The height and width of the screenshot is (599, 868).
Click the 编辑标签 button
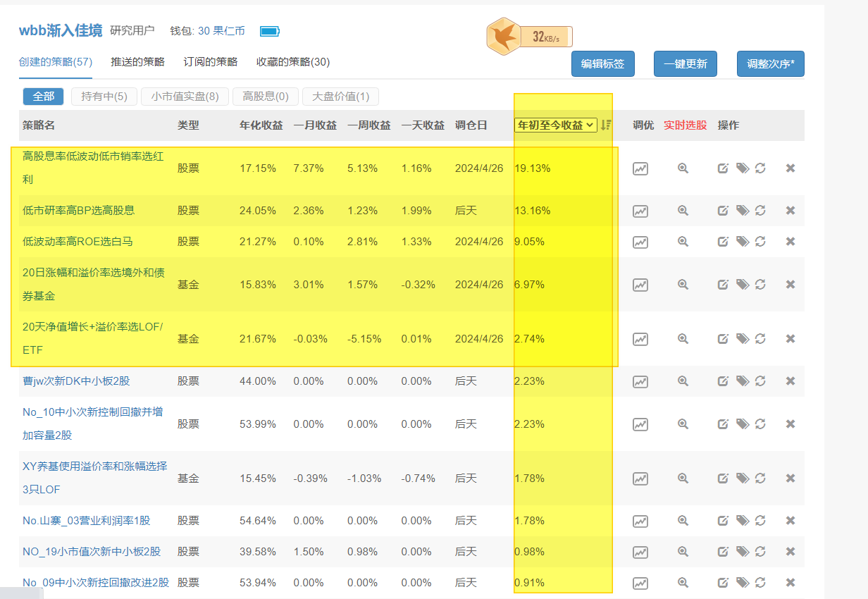pyautogui.click(x=602, y=63)
